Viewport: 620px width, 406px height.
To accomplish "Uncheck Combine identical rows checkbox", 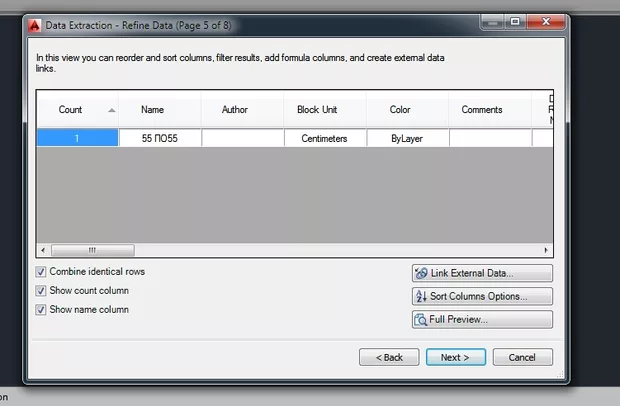I will pos(41,272).
